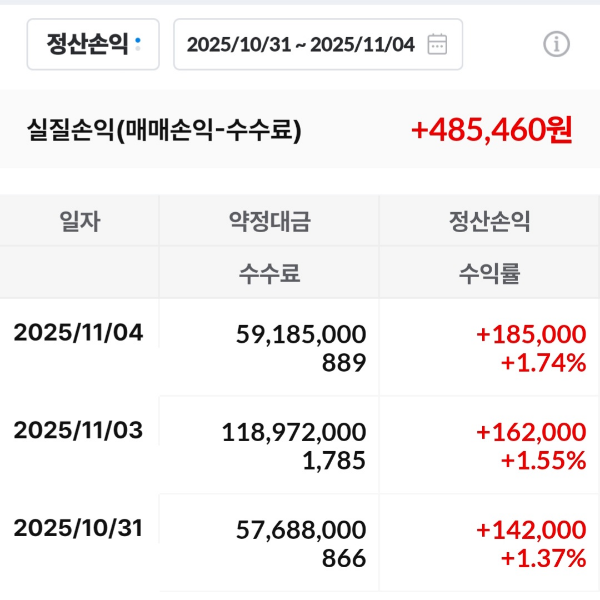Viewport: 600px width, 600px height.
Task: Click the 수수료 sub-header
Action: tap(270, 273)
